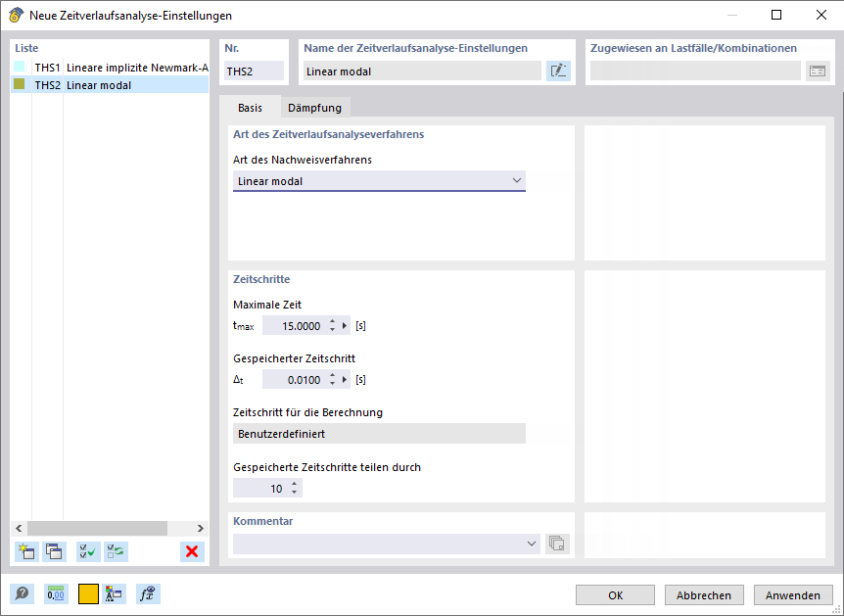The height and width of the screenshot is (616, 844).
Task: Decrease the divide-by value 10 spinner
Action: tap(294, 493)
